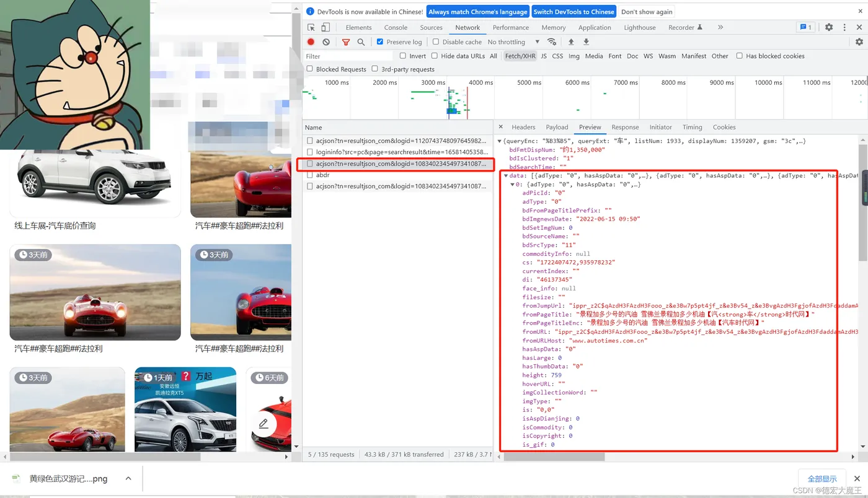Show more DevTools tabs chevron

720,27
